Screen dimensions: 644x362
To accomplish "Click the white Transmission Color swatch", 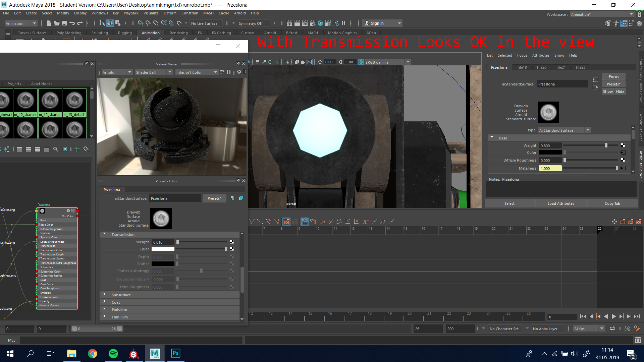I will click(x=163, y=249).
